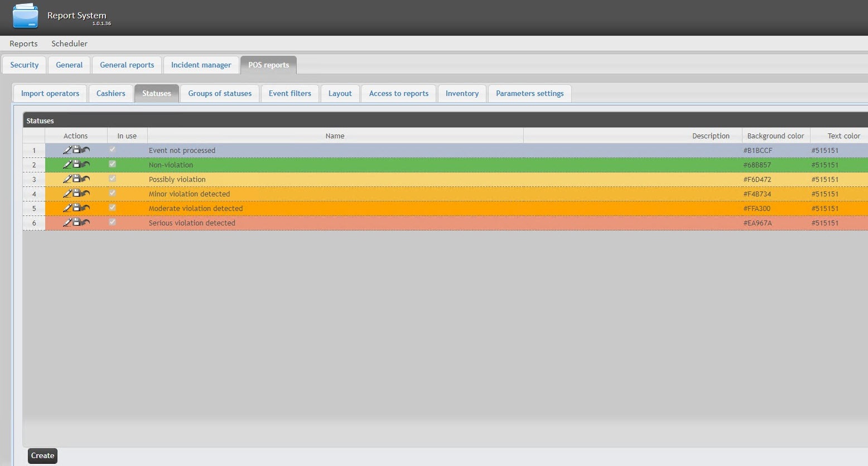
Task: Undo edits on the Possibly violation row
Action: 85,179
